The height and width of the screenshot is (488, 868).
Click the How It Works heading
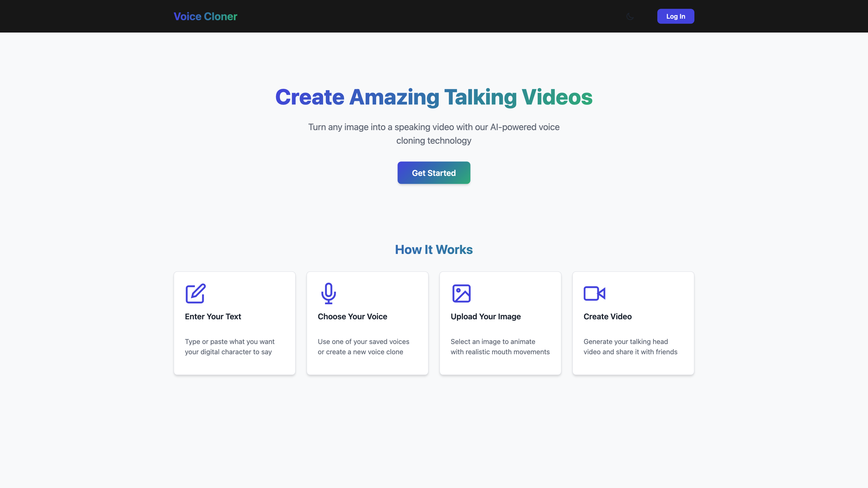(x=434, y=249)
